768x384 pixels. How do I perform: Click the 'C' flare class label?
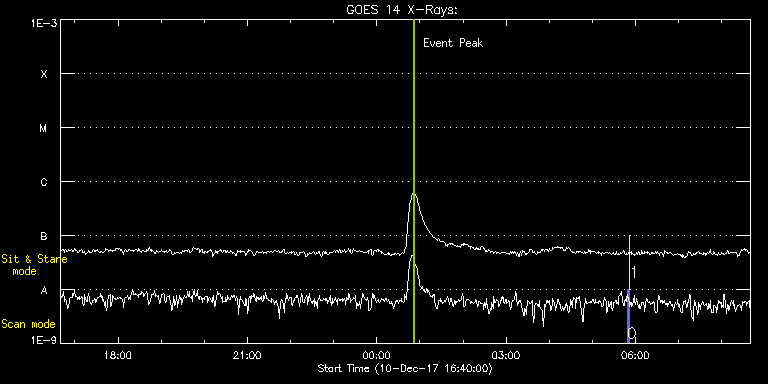(44, 182)
